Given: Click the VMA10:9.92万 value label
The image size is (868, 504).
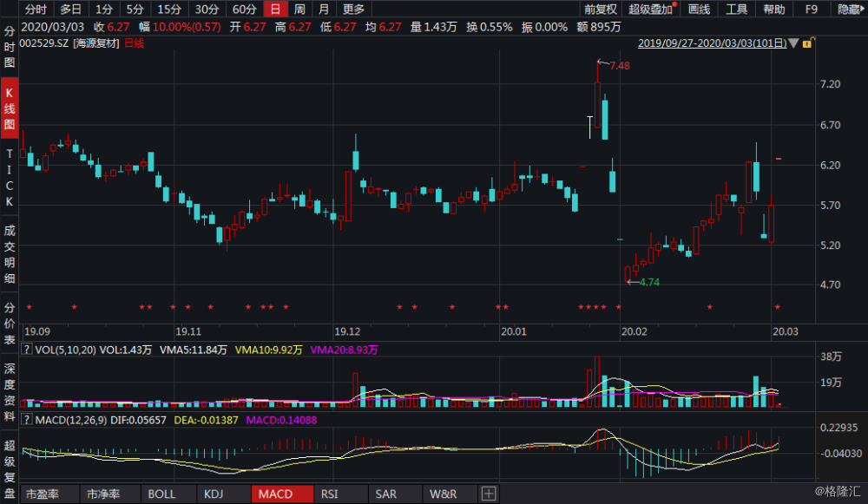Looking at the screenshot, I should point(268,350).
